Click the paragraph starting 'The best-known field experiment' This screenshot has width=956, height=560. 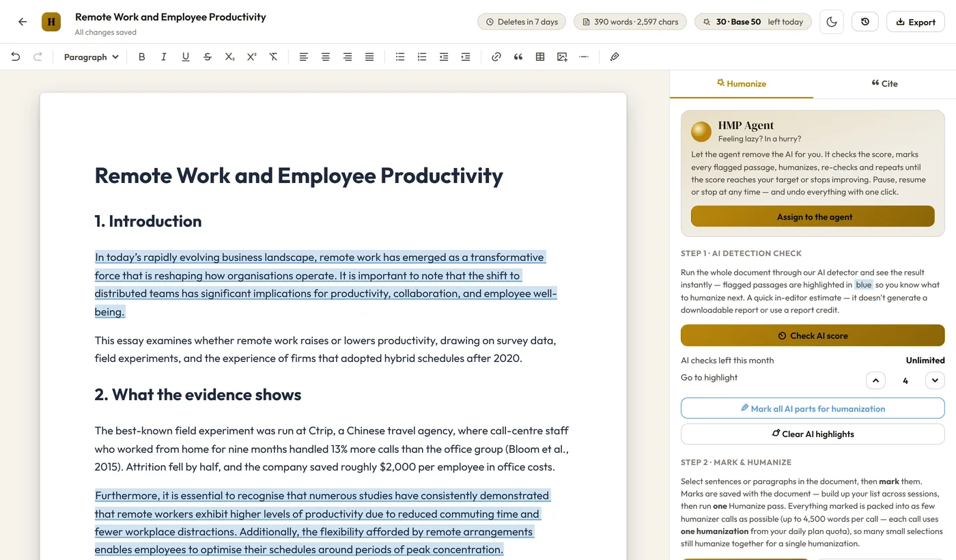(332, 449)
